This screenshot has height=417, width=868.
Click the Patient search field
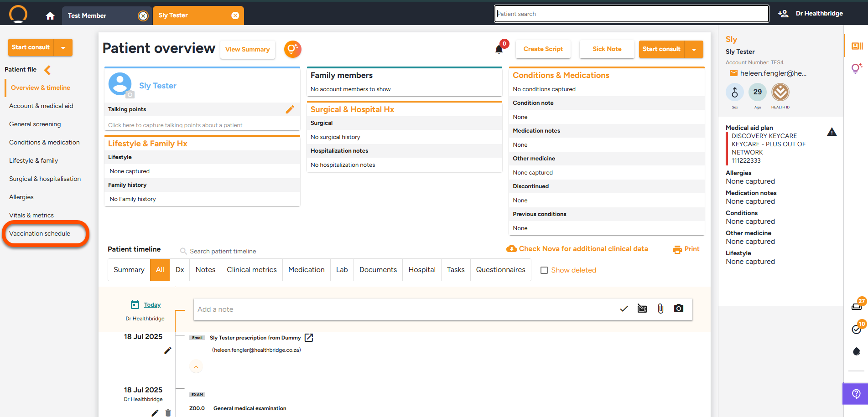(631, 14)
